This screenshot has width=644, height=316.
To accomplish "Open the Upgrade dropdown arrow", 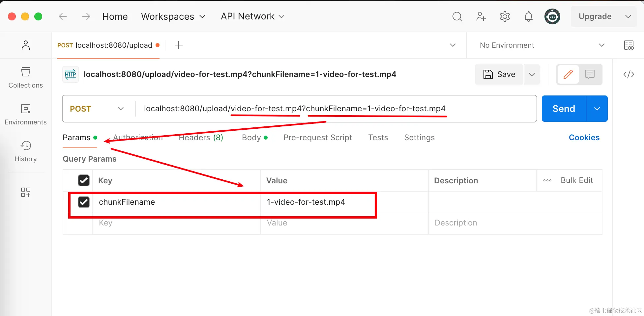I will 628,16.
